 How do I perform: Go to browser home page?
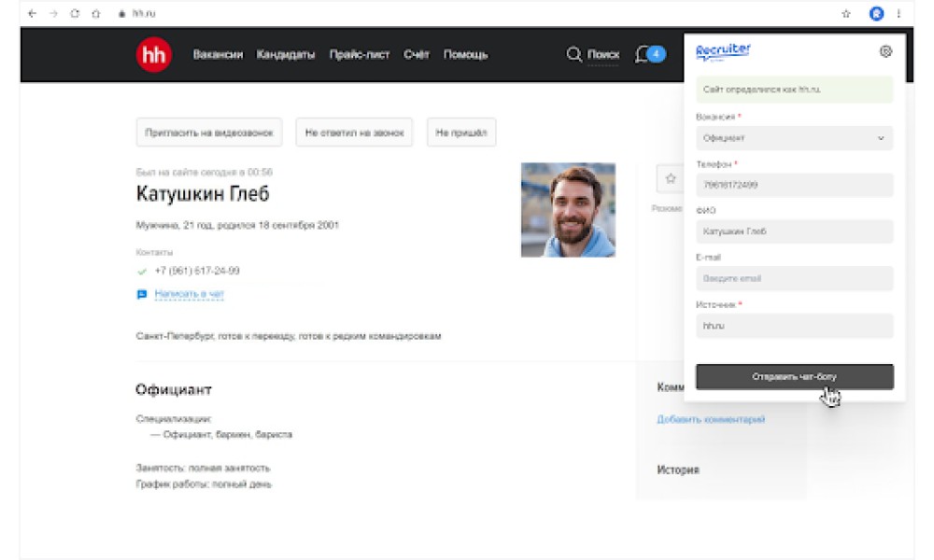point(96,13)
